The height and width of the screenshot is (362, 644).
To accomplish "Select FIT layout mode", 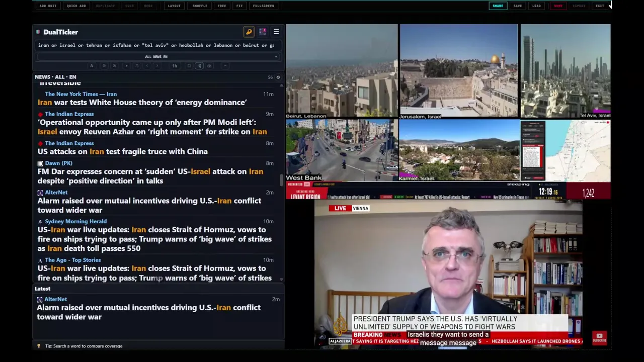I will (239, 6).
